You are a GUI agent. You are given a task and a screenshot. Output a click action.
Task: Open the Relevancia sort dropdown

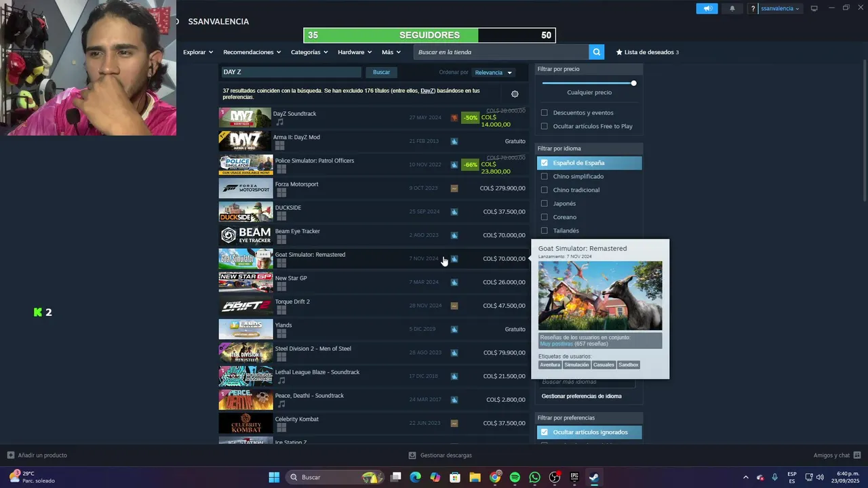[x=493, y=73]
